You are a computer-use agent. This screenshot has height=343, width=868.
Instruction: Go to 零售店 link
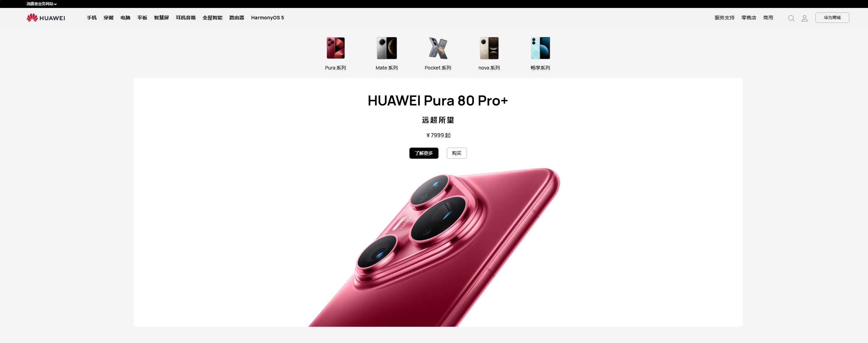749,18
